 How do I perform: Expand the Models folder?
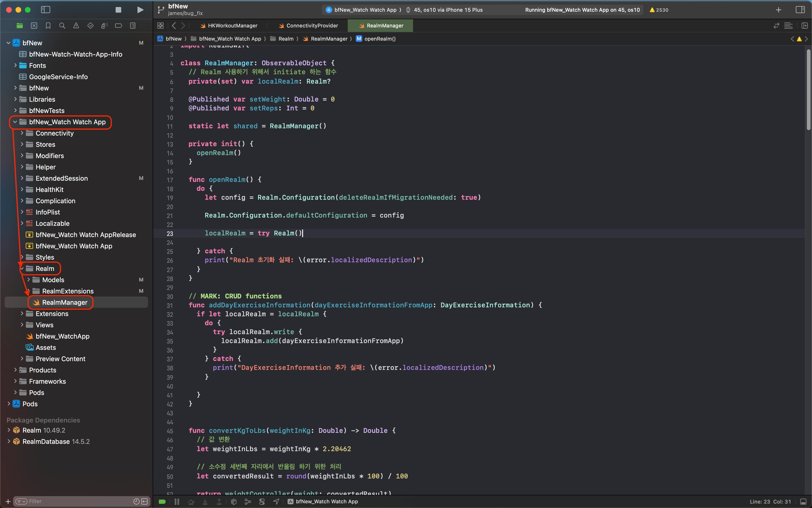click(x=29, y=280)
